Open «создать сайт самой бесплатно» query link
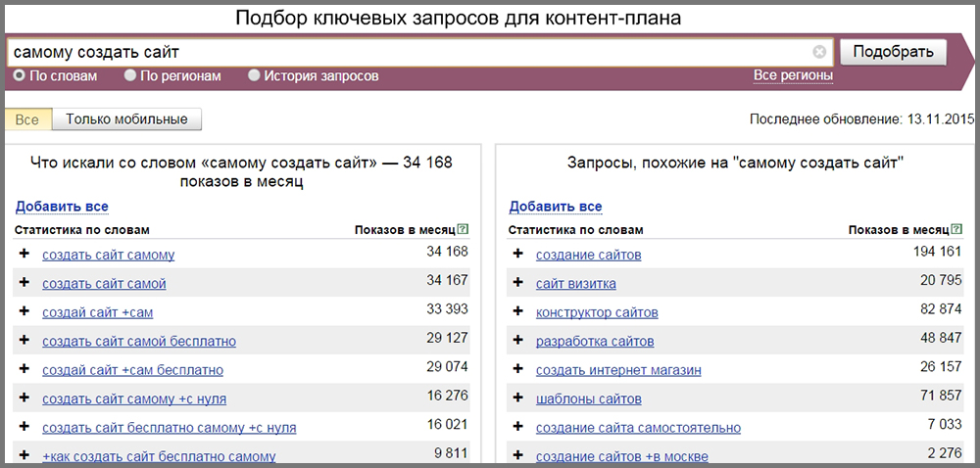Viewport: 980px width, 468px height. [x=138, y=342]
